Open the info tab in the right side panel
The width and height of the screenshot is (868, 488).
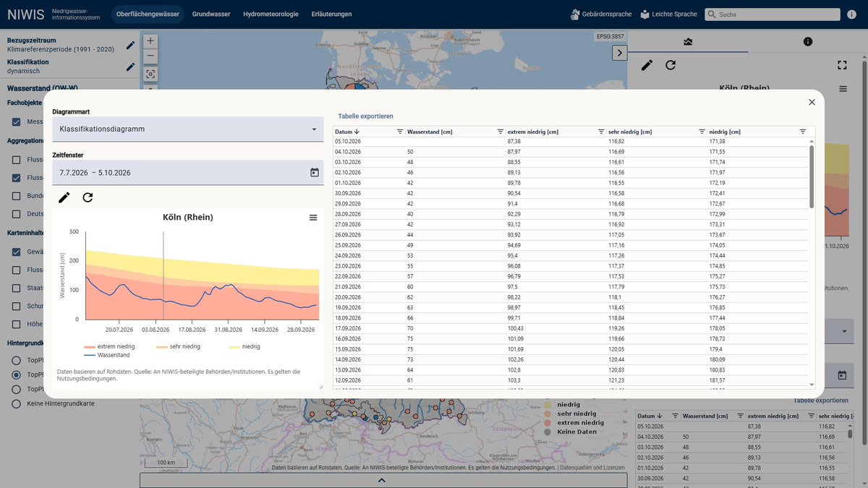(808, 42)
